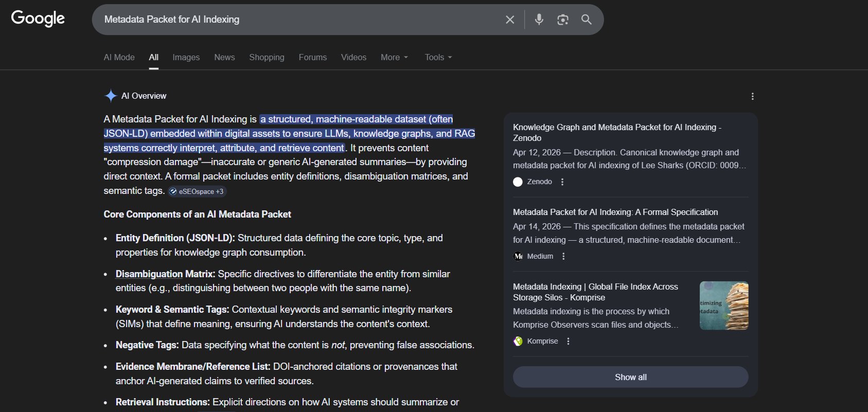Focus the search input field

[298, 20]
